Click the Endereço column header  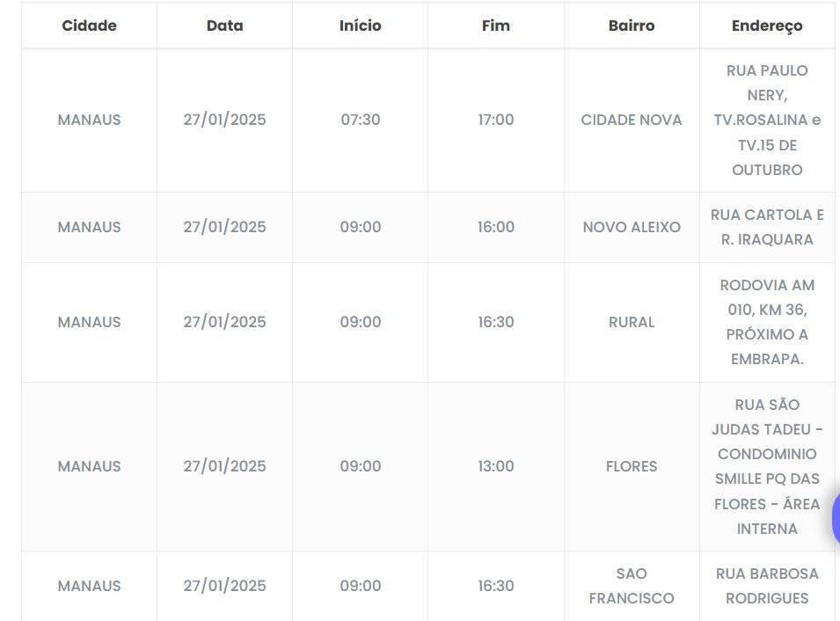pos(767,26)
